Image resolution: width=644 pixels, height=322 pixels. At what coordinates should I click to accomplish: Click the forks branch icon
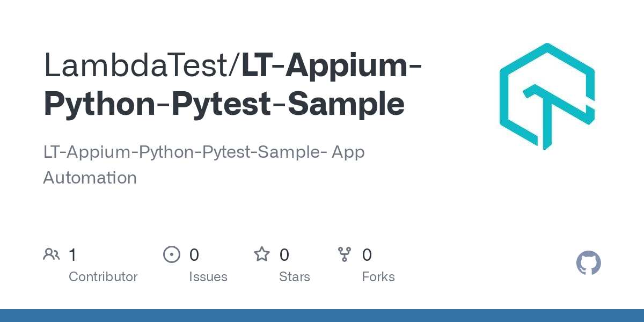pos(344,254)
